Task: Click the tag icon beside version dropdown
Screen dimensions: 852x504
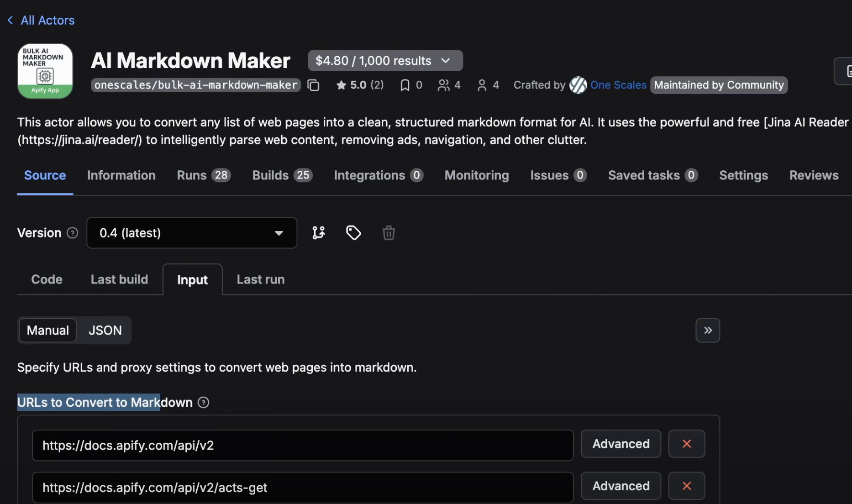Action: click(x=353, y=233)
